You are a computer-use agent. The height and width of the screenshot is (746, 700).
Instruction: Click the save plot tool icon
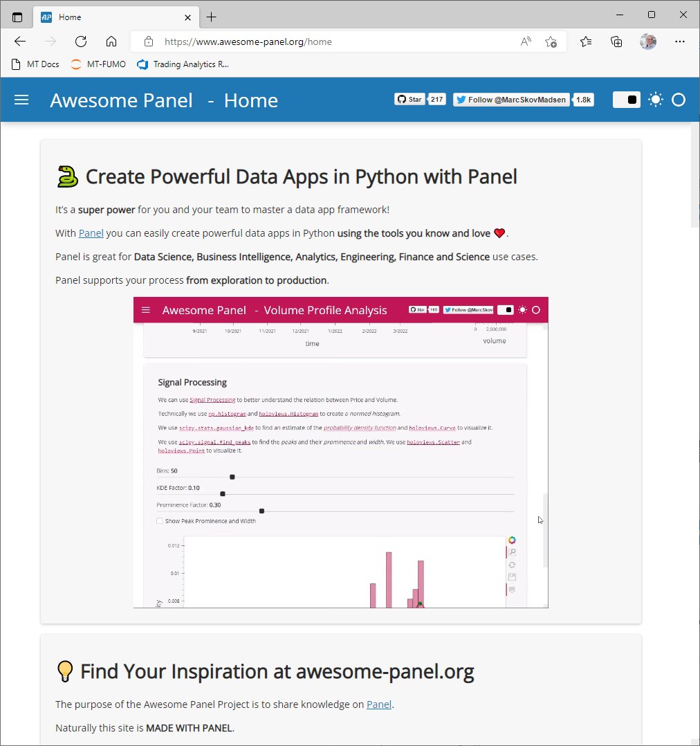[512, 577]
